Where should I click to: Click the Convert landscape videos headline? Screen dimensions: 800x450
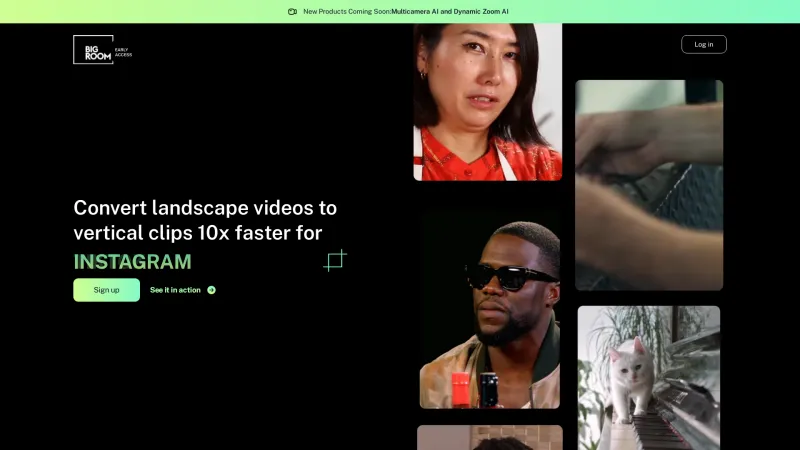[205, 220]
